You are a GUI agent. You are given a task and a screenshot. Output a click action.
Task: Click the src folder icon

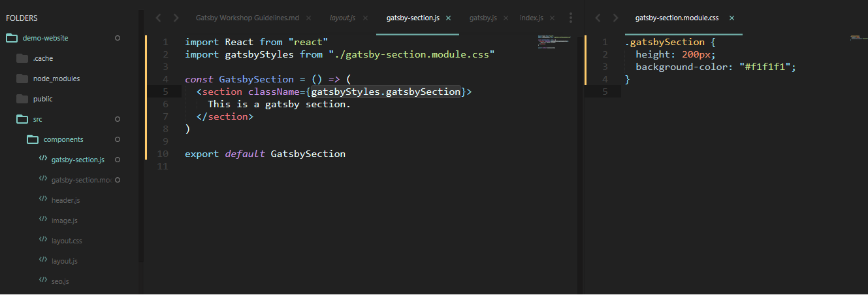pyautogui.click(x=22, y=119)
